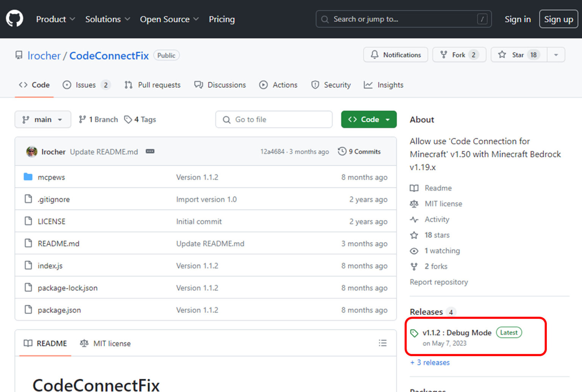The image size is (582, 392).
Task: Open the v1.1.2 : Debug Mode release
Action: 457,333
